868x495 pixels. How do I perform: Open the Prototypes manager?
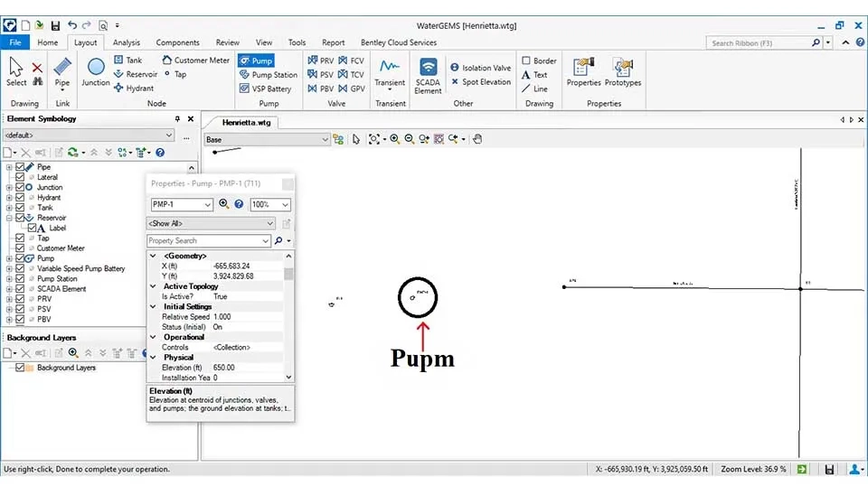pos(622,71)
